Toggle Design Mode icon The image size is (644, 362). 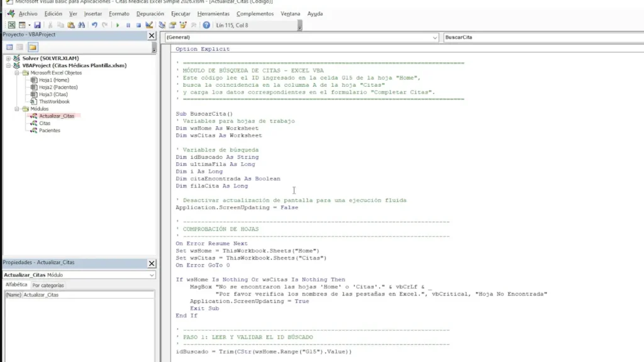149,25
